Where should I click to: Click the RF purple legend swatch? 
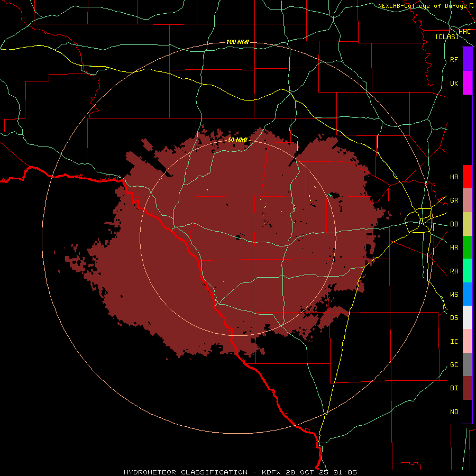click(467, 59)
